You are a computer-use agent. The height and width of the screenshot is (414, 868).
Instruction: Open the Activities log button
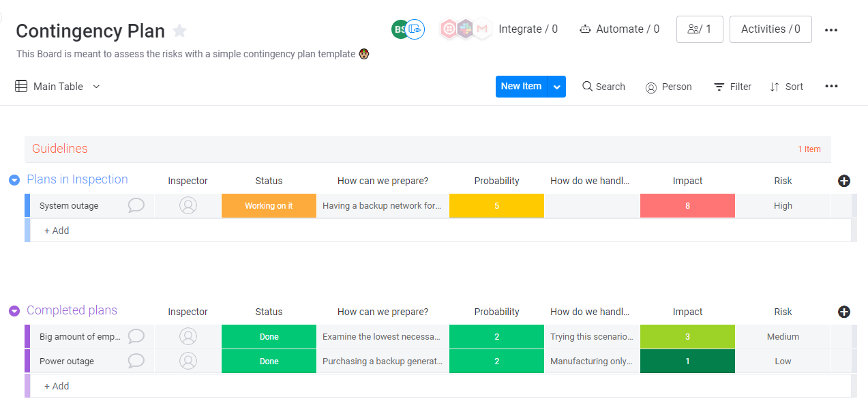tap(770, 29)
